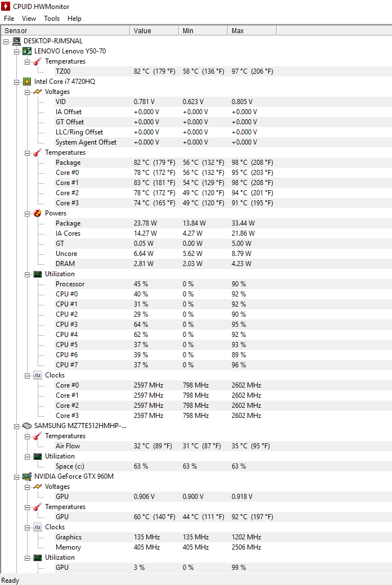The image size is (392, 585).
Task: Click the CPUID HWMonitor title bar logo
Action: click(x=6, y=6)
